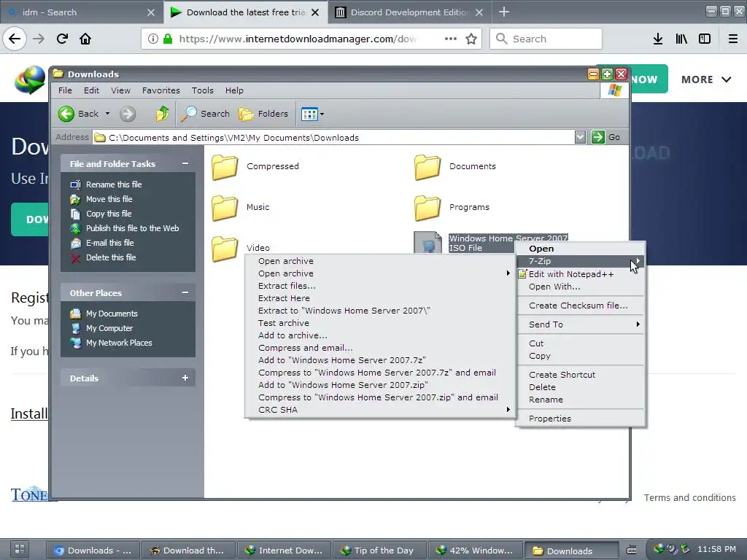Open Explorer Search magnifier tool
The height and width of the screenshot is (560, 747).
coord(205,114)
